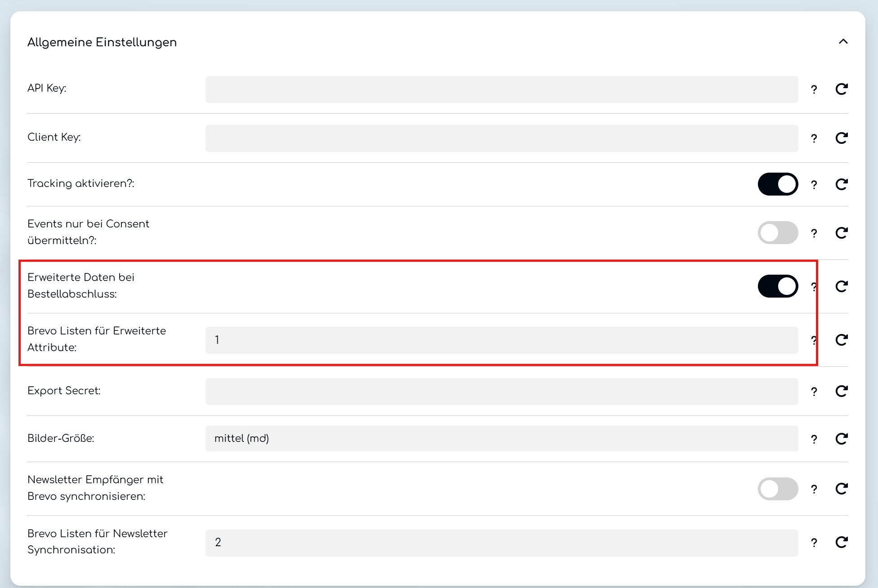Enable Events nur bei Consent toggle
Viewport: 878px width, 588px height.
click(778, 233)
